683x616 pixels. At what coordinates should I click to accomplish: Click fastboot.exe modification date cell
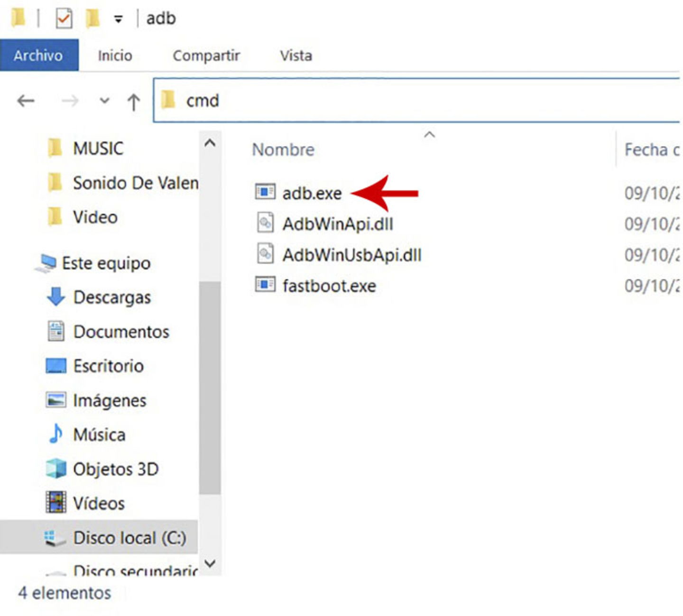pos(652,286)
